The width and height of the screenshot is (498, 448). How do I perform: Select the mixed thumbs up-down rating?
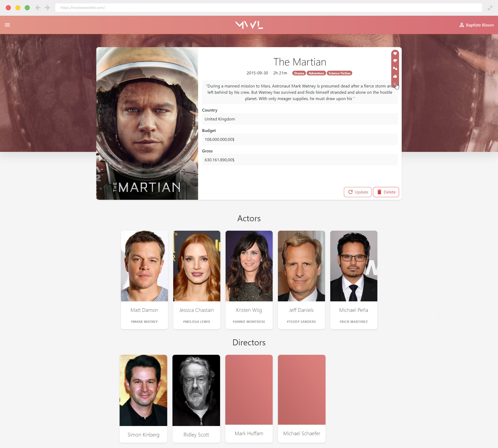tap(395, 69)
